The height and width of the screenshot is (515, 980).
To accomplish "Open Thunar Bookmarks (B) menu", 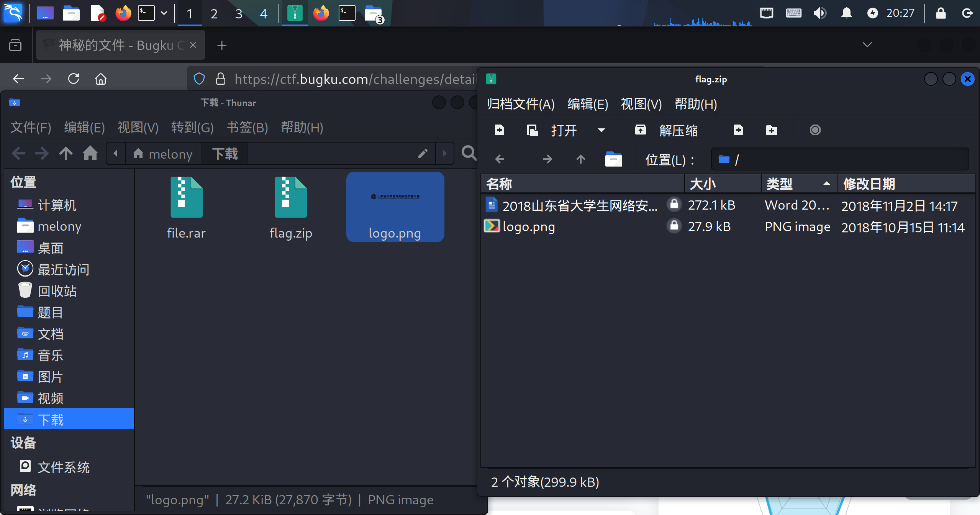I will point(247,127).
